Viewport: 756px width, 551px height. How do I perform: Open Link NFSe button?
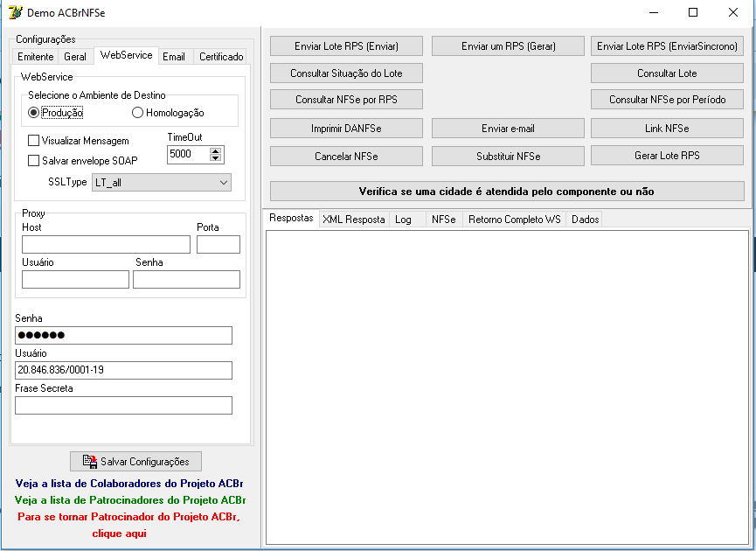(x=667, y=129)
